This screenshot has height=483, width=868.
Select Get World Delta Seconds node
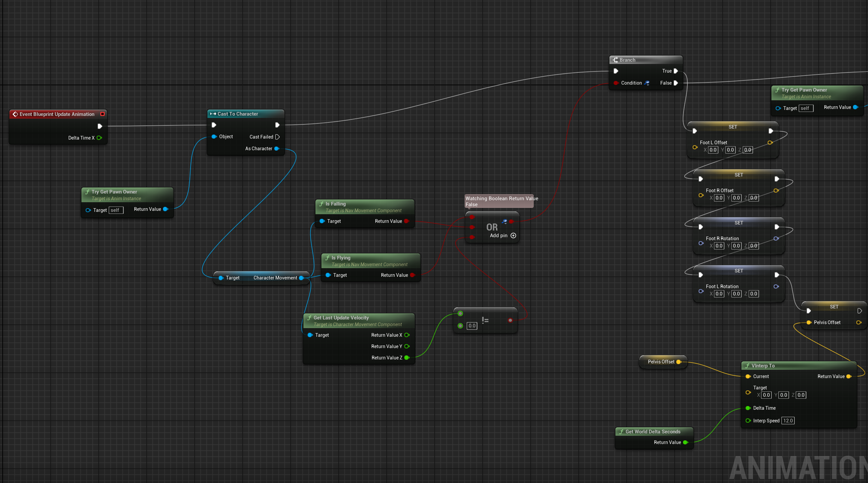click(x=653, y=432)
